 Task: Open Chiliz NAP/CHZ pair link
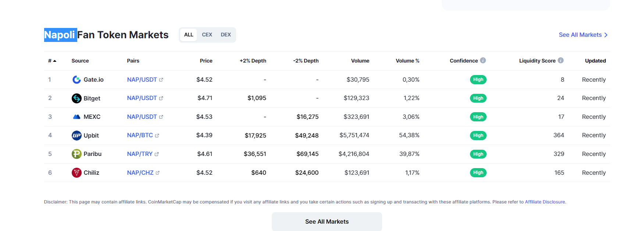pyautogui.click(x=140, y=173)
